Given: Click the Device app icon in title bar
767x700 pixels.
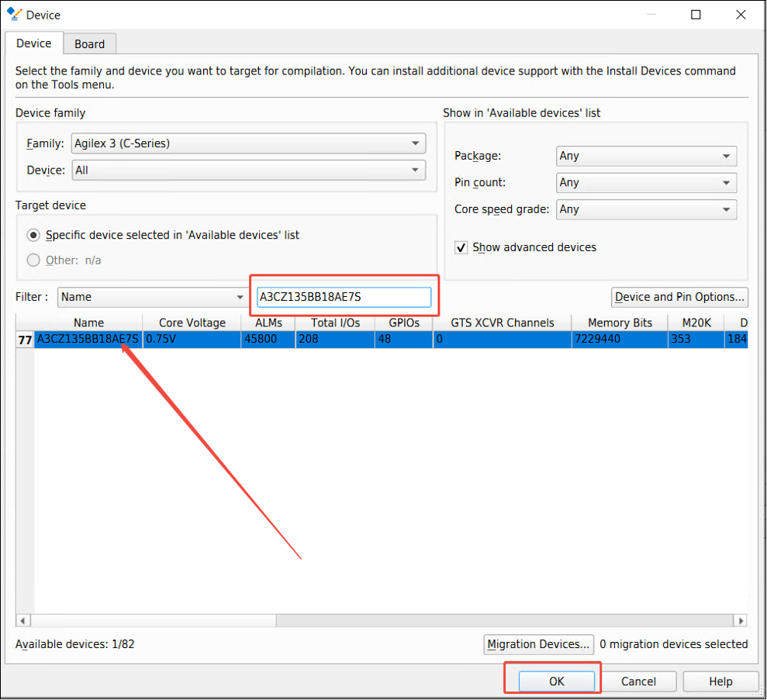Looking at the screenshot, I should (14, 14).
